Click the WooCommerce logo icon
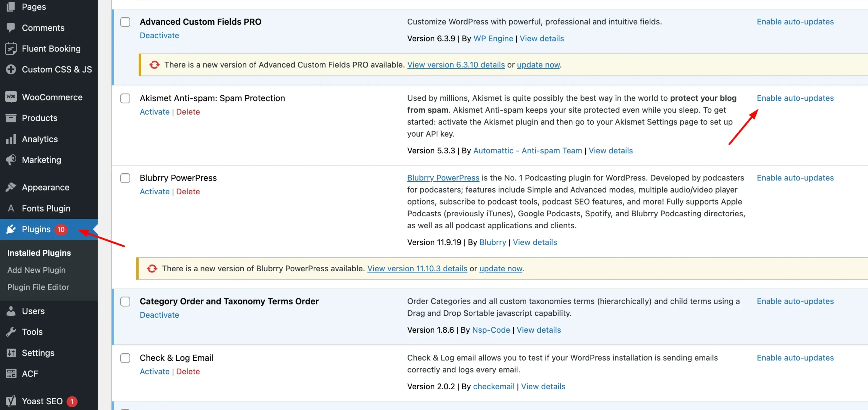 coord(11,97)
